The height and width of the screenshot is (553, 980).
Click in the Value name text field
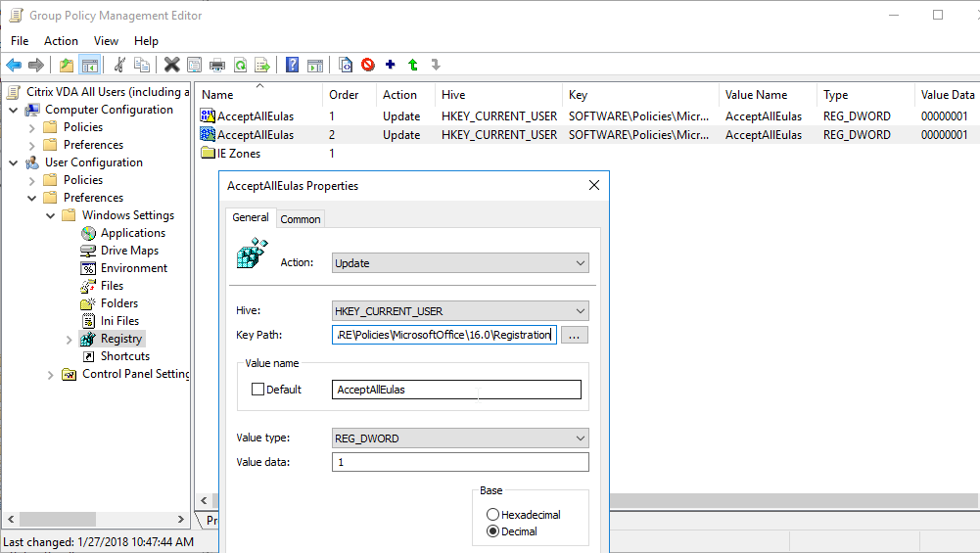(x=456, y=390)
